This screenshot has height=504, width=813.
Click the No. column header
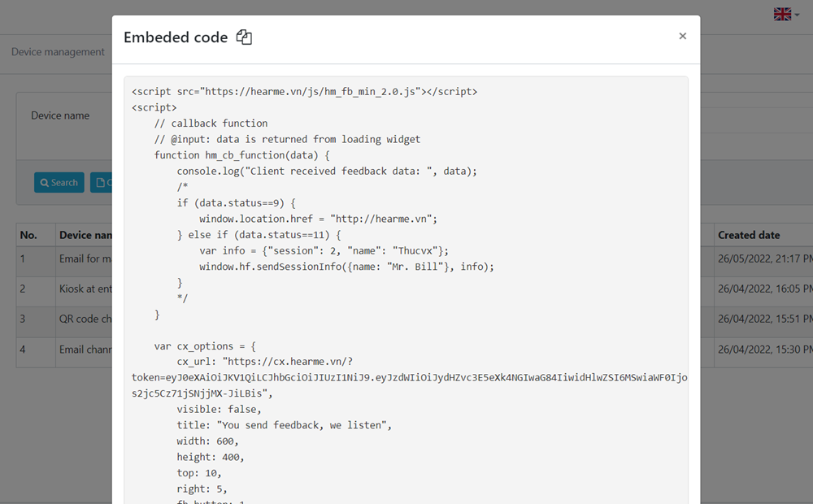[x=28, y=235]
